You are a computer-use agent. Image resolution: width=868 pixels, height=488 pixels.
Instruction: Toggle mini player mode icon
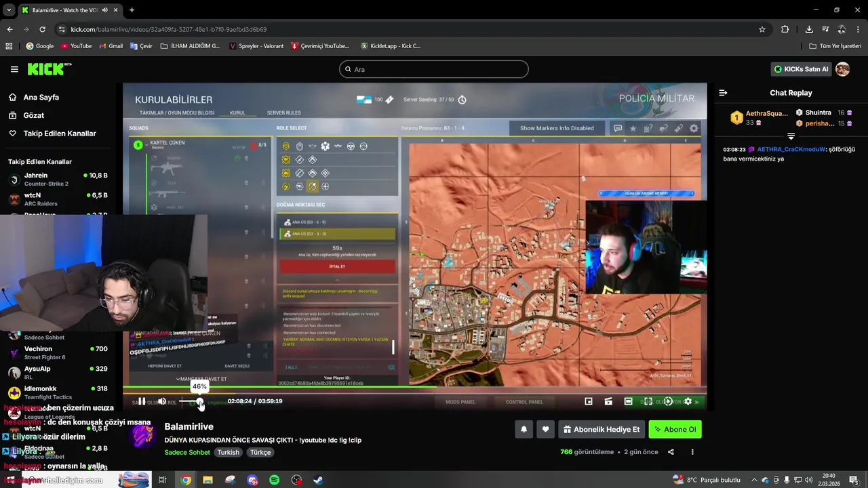point(589,401)
